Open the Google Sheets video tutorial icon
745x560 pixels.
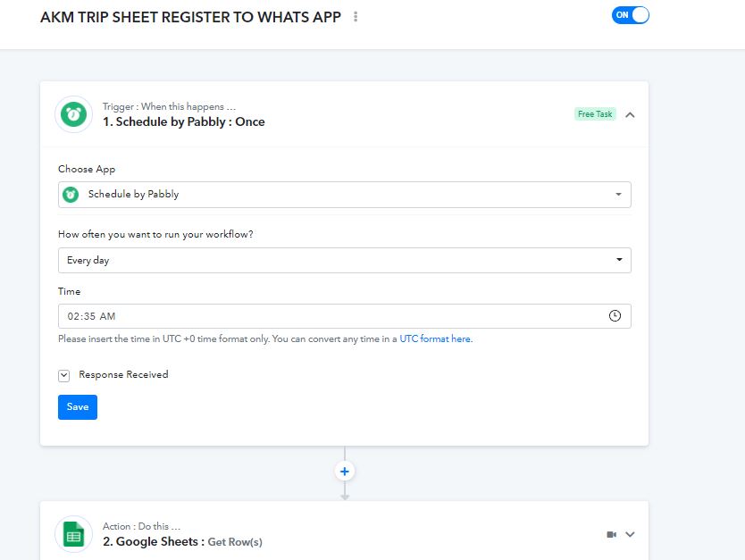click(x=612, y=535)
